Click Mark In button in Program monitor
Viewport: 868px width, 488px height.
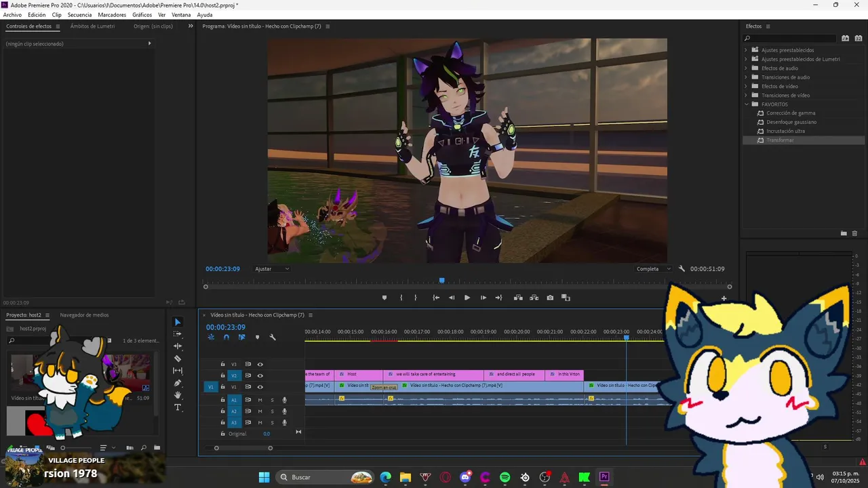pos(401,298)
